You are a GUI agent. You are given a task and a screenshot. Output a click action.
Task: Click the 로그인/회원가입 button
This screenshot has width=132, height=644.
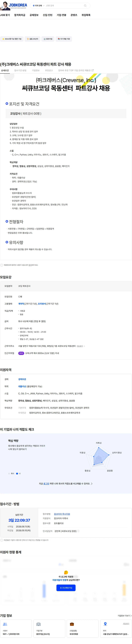[x=66, y=588]
